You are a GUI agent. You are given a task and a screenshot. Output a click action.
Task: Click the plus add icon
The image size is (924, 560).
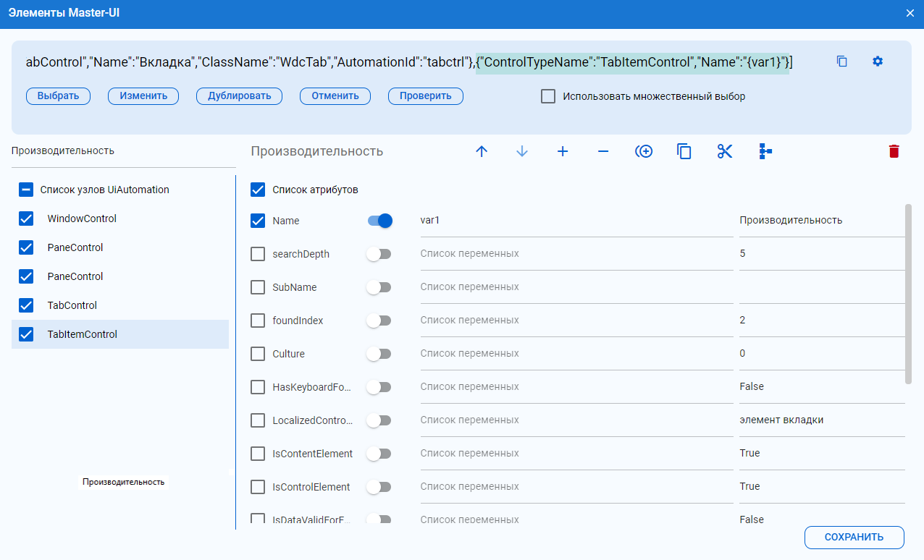(563, 151)
